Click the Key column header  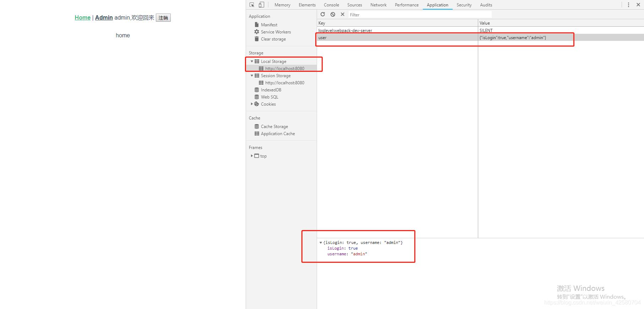(397, 23)
